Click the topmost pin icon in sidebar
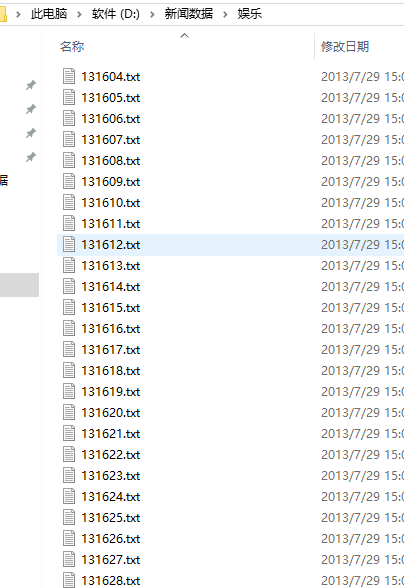The image size is (404, 588). click(31, 85)
